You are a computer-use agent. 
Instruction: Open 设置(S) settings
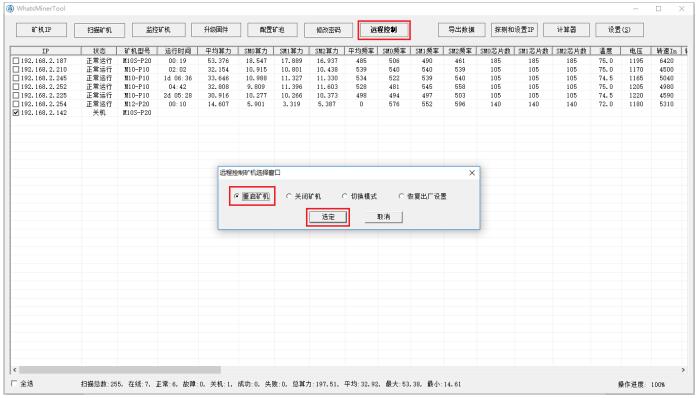pyautogui.click(x=620, y=30)
